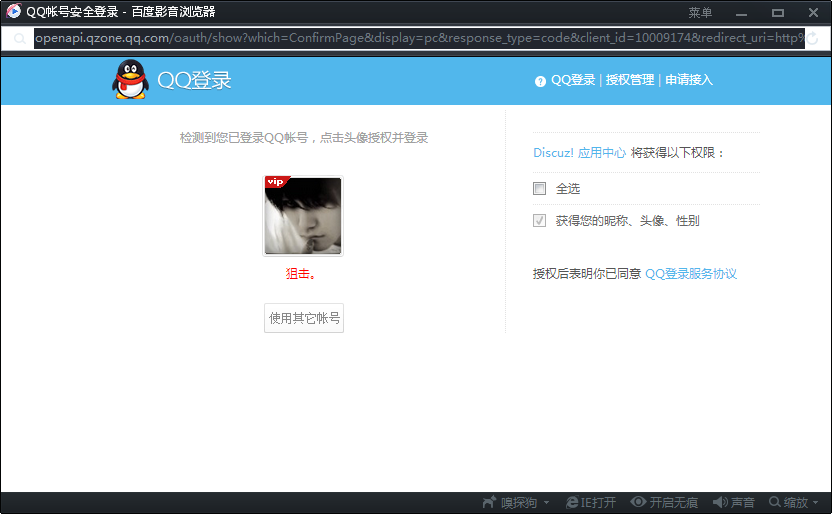
Task: Click the nickname 狙击。 under the avatar
Action: click(x=301, y=274)
